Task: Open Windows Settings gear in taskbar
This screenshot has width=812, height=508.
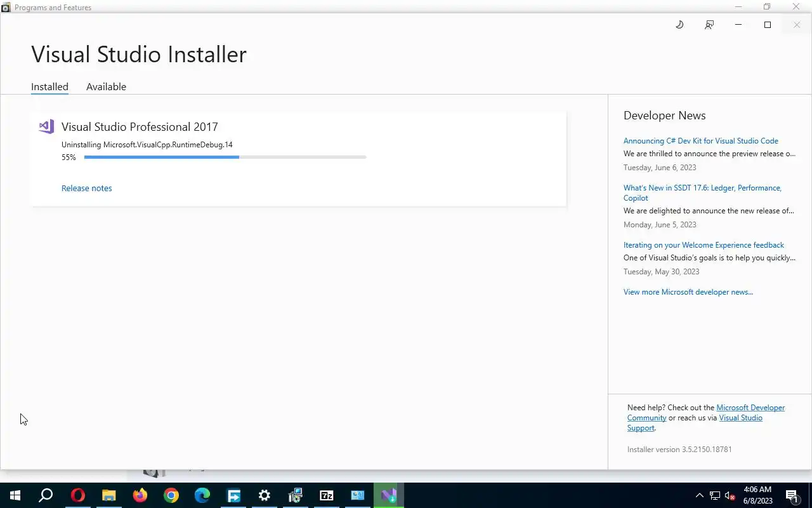Action: point(265,495)
